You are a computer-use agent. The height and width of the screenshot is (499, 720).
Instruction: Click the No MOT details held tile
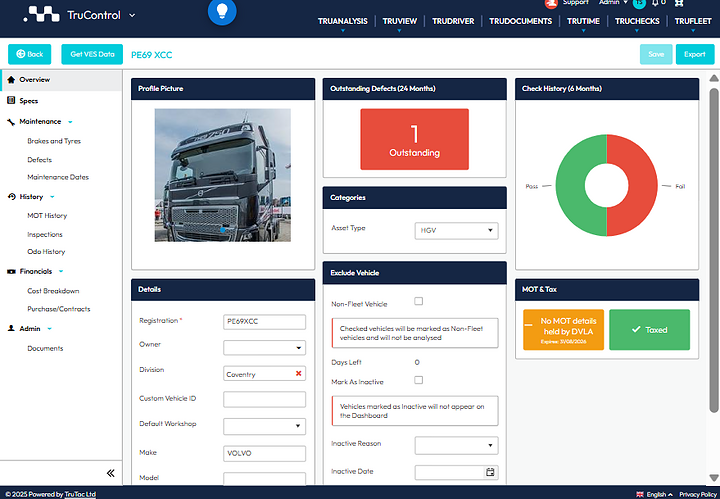tap(563, 330)
